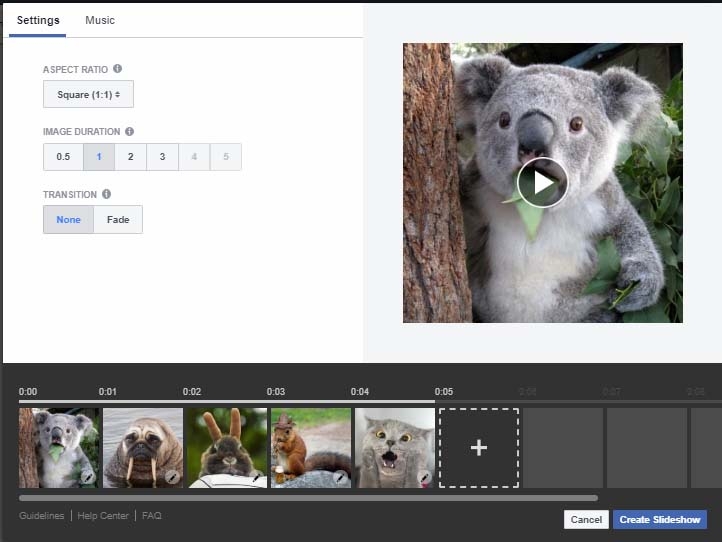This screenshot has height=542, width=722.
Task: Switch to the Music tab
Action: click(x=100, y=20)
